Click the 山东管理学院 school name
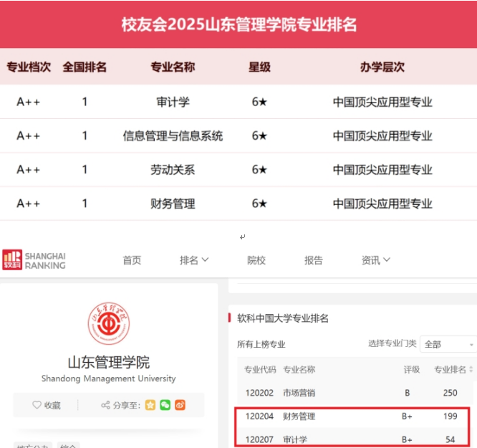477x448 pixels. 108,362
